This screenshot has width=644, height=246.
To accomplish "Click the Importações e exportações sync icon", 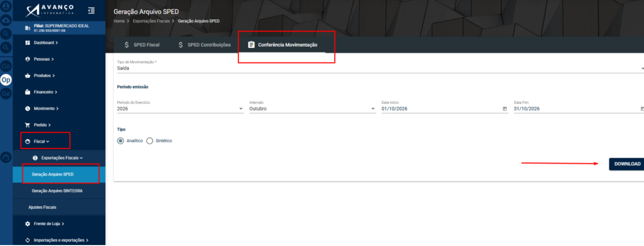I will click(27, 240).
